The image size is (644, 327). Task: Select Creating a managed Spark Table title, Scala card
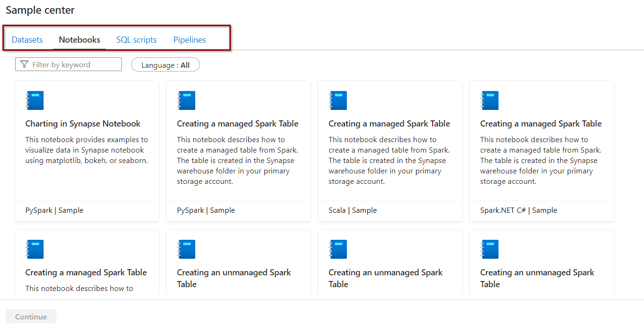pyautogui.click(x=390, y=124)
